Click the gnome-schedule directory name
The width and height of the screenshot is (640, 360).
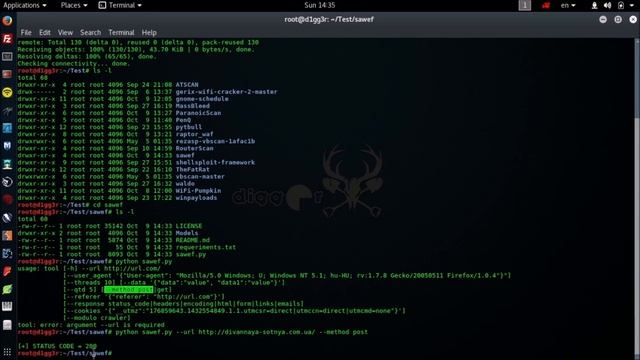pyautogui.click(x=202, y=99)
